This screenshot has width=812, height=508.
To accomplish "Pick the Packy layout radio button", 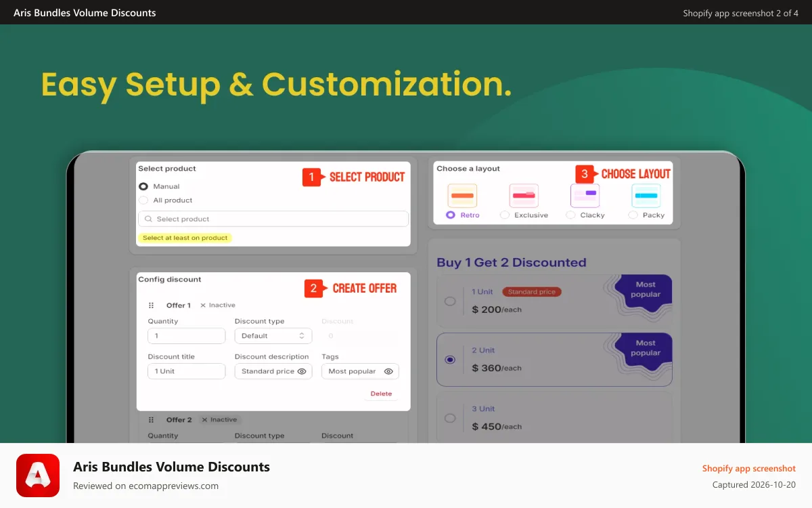I will pos(633,215).
